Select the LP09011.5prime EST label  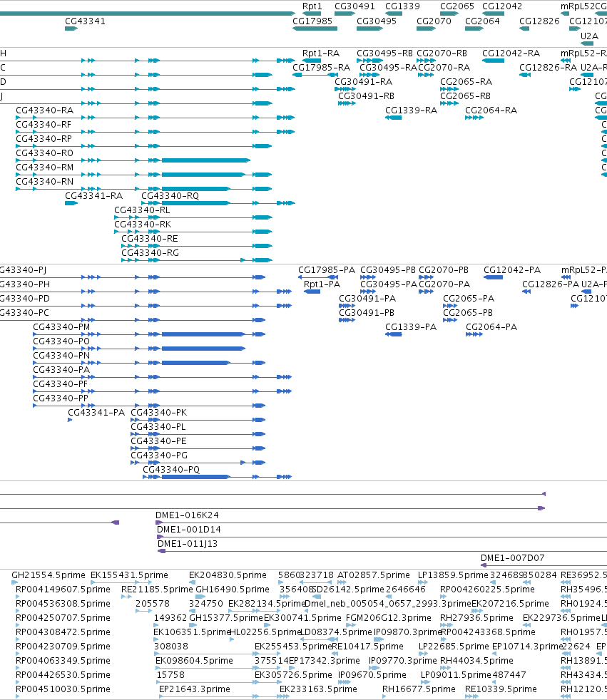(x=456, y=676)
